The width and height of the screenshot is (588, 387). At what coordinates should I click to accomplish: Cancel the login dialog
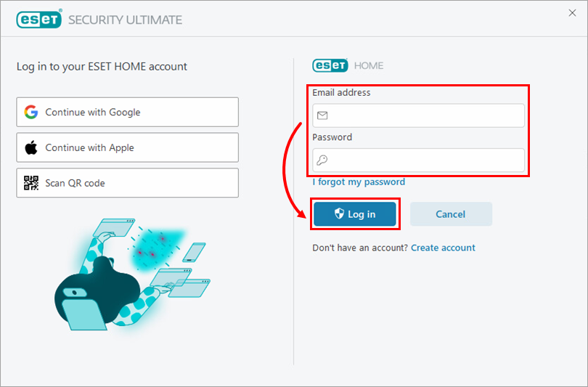pyautogui.click(x=451, y=213)
